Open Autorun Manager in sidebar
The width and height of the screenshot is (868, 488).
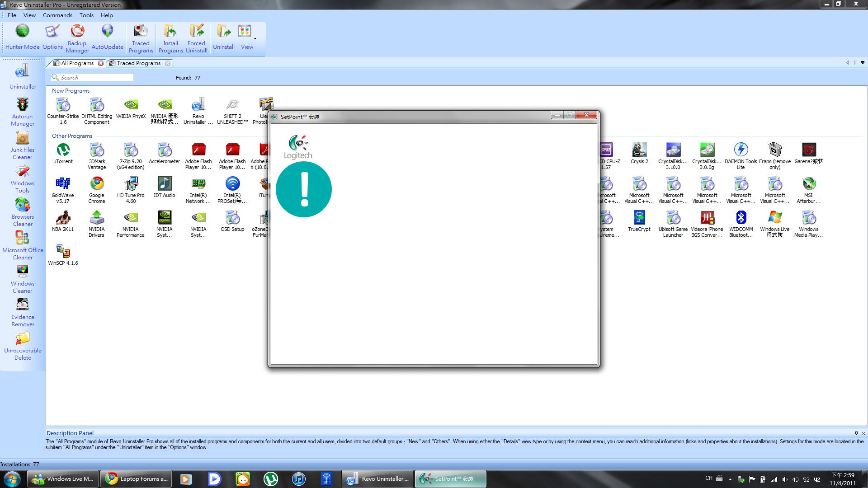point(23,112)
